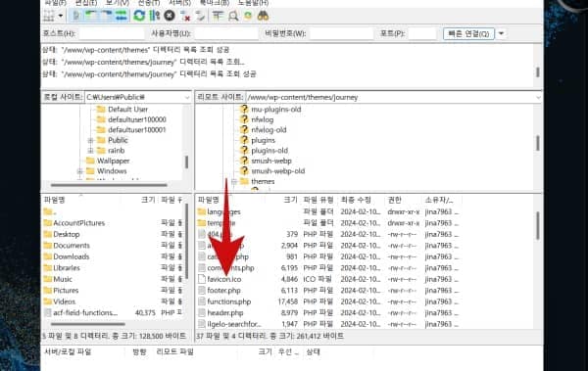Screen dimensions: 588x371
Task: Select Default User in local tree
Action: (x=127, y=109)
